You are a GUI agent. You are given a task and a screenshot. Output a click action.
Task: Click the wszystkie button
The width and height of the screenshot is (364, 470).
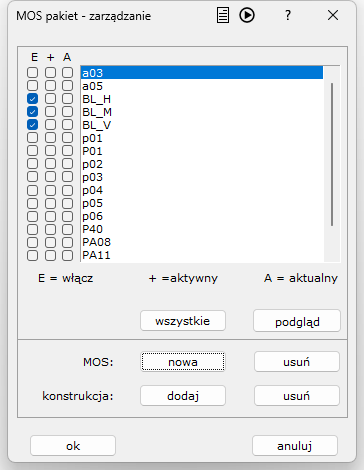point(183,321)
